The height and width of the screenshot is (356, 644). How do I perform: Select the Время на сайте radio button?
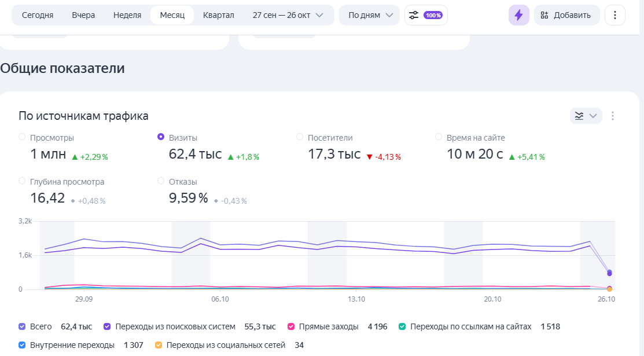[x=439, y=137]
